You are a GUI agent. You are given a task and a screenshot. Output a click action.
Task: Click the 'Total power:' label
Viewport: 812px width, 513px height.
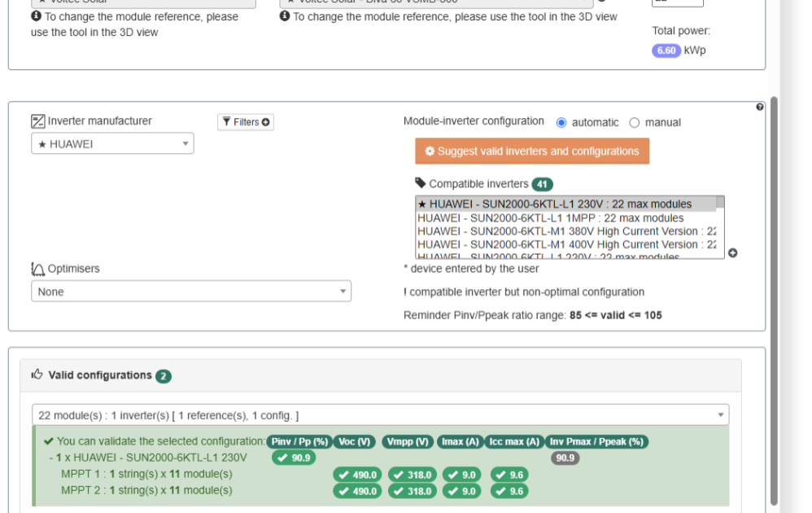pos(681,31)
